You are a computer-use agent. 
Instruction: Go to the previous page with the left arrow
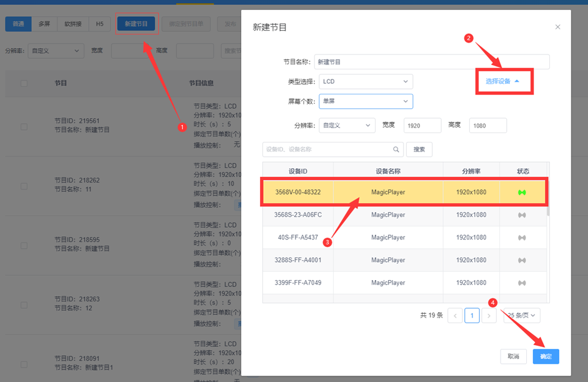[456, 316]
